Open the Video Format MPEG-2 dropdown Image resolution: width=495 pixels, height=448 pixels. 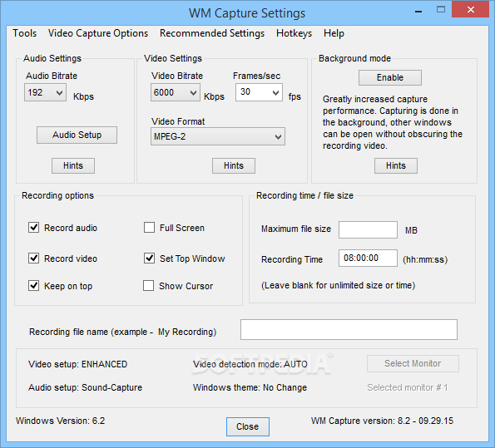218,136
